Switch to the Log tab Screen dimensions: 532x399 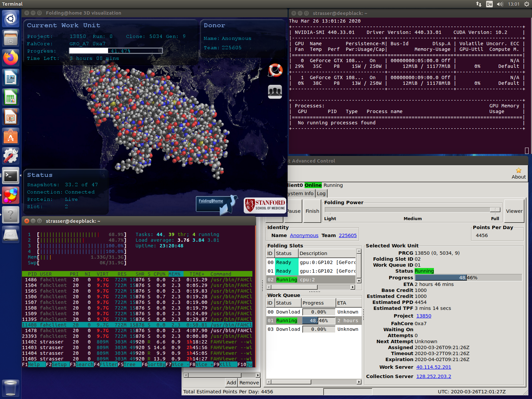pyautogui.click(x=321, y=194)
